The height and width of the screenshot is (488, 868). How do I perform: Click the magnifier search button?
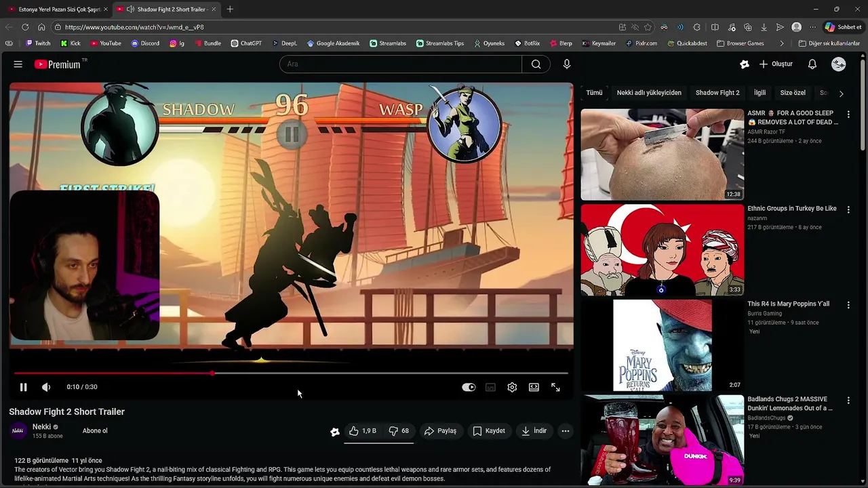[536, 64]
